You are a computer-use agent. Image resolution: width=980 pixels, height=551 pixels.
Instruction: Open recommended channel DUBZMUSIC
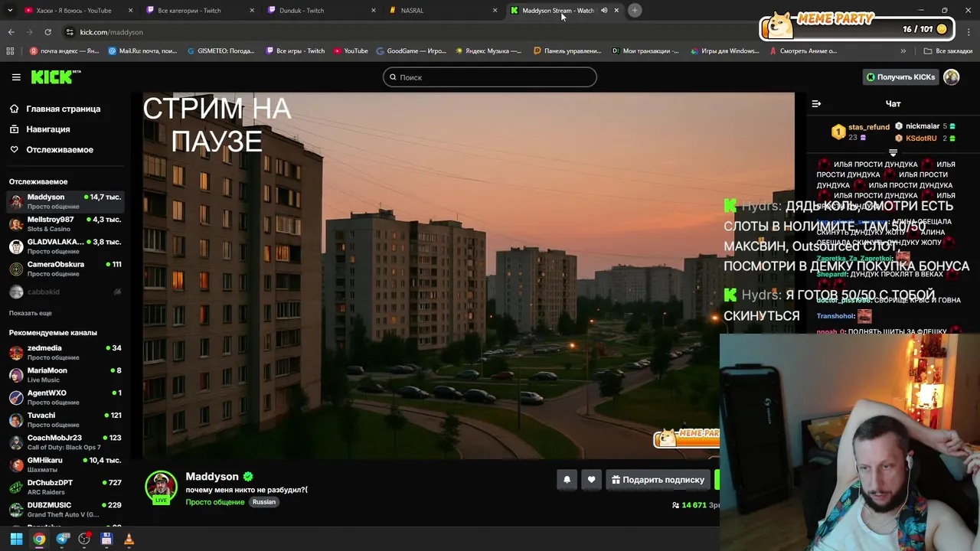[65, 510]
